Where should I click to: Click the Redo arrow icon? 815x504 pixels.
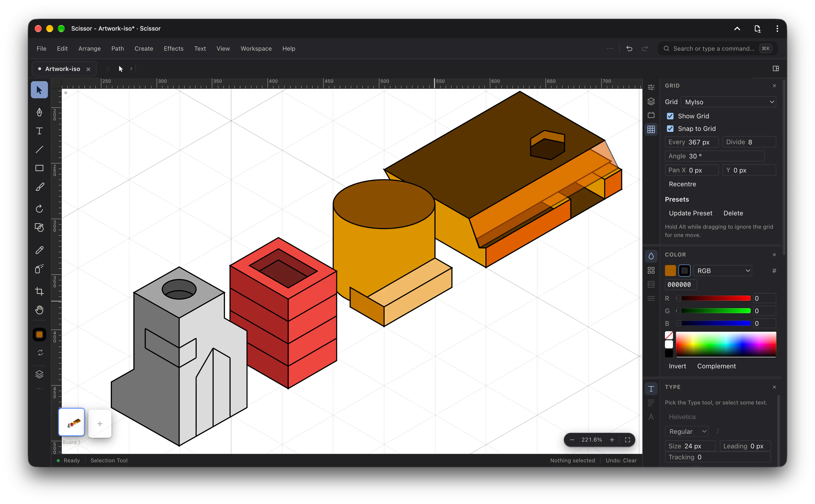click(645, 49)
